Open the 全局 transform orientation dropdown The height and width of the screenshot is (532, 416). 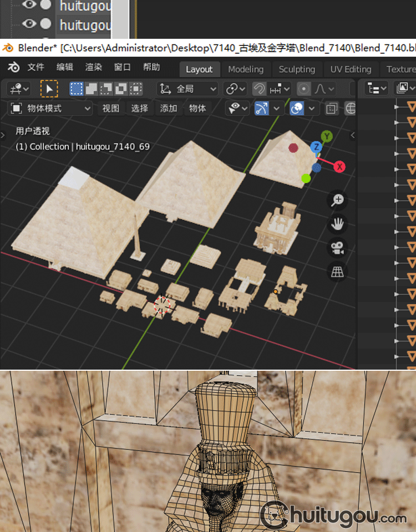189,89
